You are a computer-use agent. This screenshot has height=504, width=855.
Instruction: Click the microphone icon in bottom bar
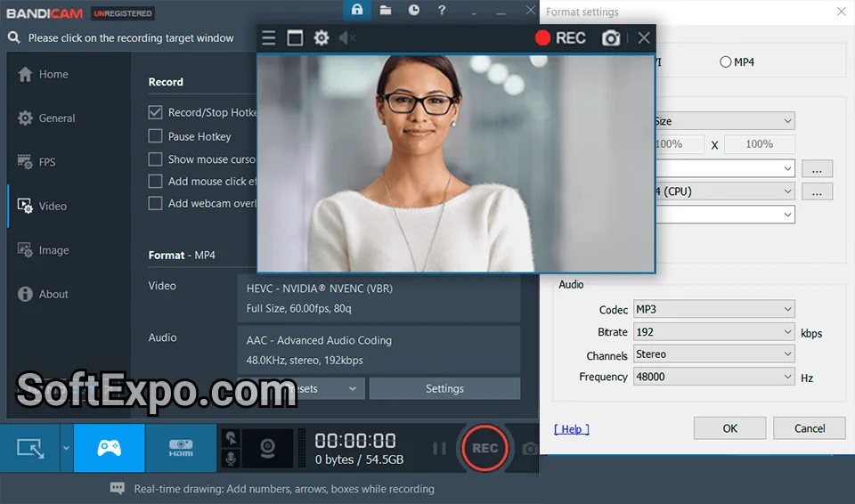(x=231, y=458)
